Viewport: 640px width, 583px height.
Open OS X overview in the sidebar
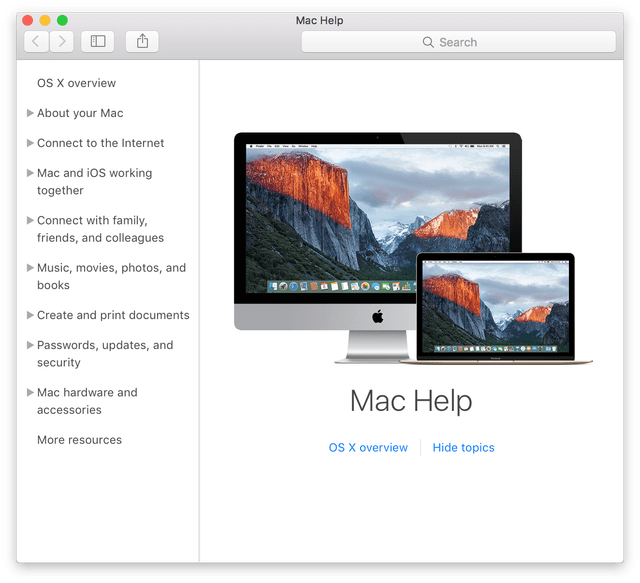76,83
